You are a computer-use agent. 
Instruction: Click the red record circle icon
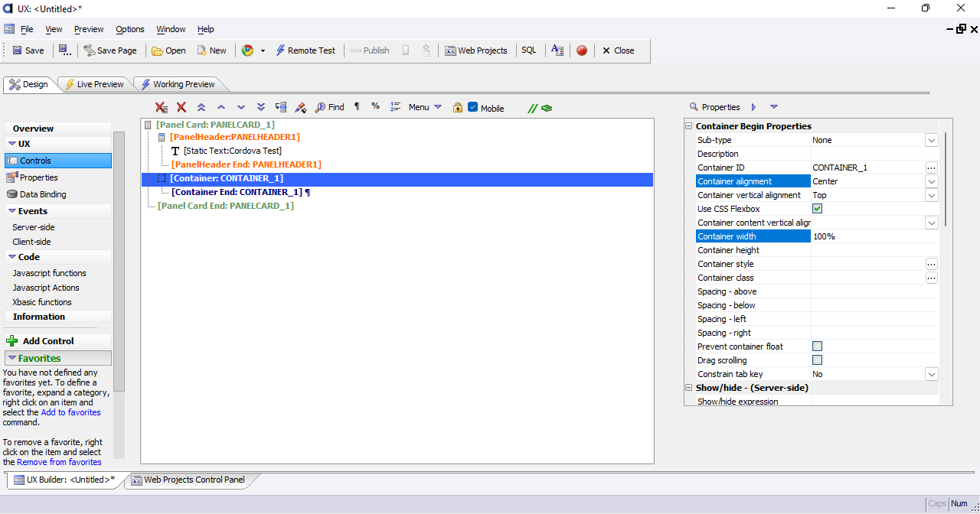click(582, 50)
